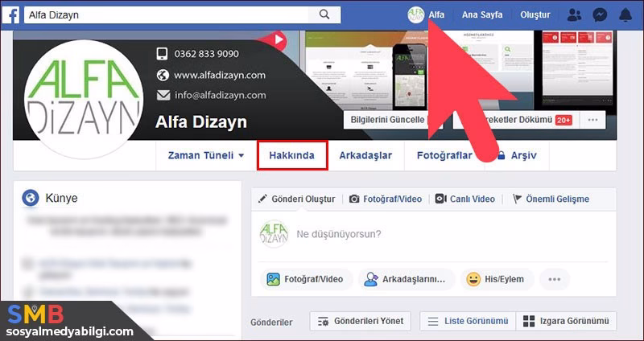Select Fotoğraf/Video in composer header
Screen dimensions: 644x341
[x=386, y=199]
